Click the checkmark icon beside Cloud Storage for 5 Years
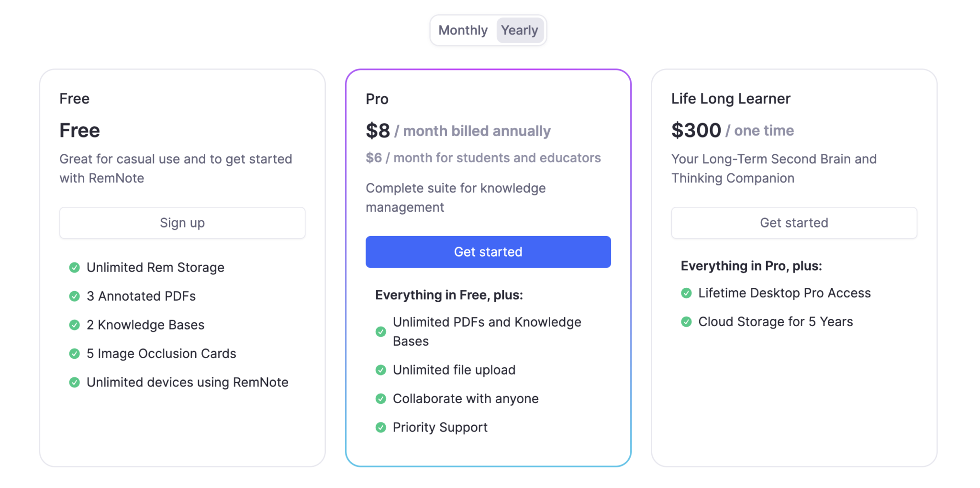 coord(687,321)
